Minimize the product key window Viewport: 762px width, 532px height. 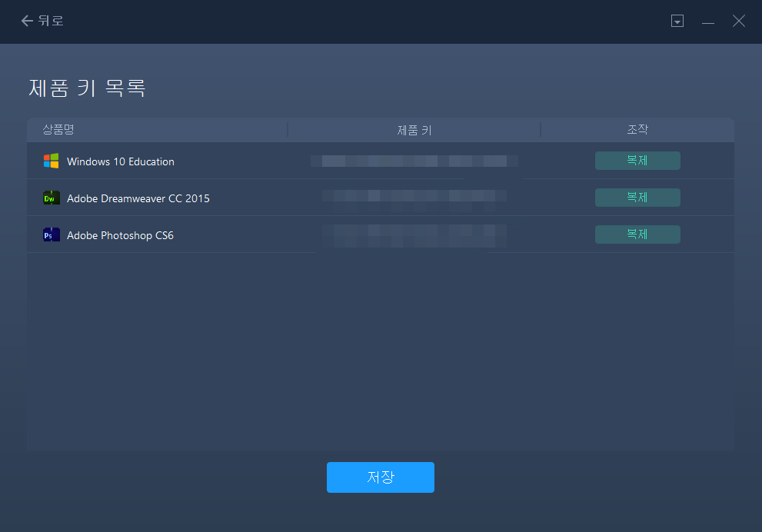pos(708,22)
